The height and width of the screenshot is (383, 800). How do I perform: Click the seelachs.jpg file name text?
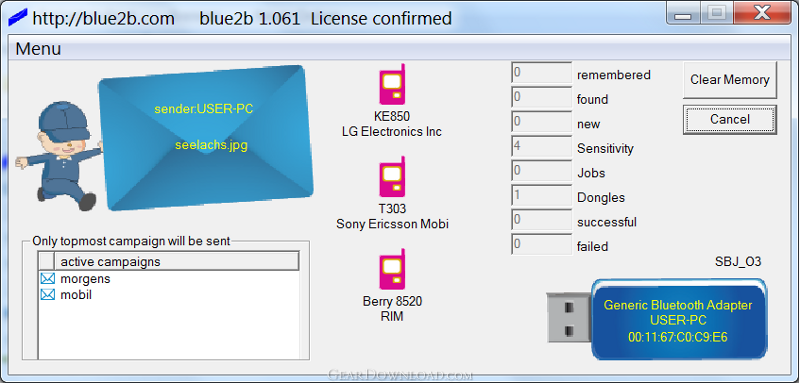tap(211, 145)
